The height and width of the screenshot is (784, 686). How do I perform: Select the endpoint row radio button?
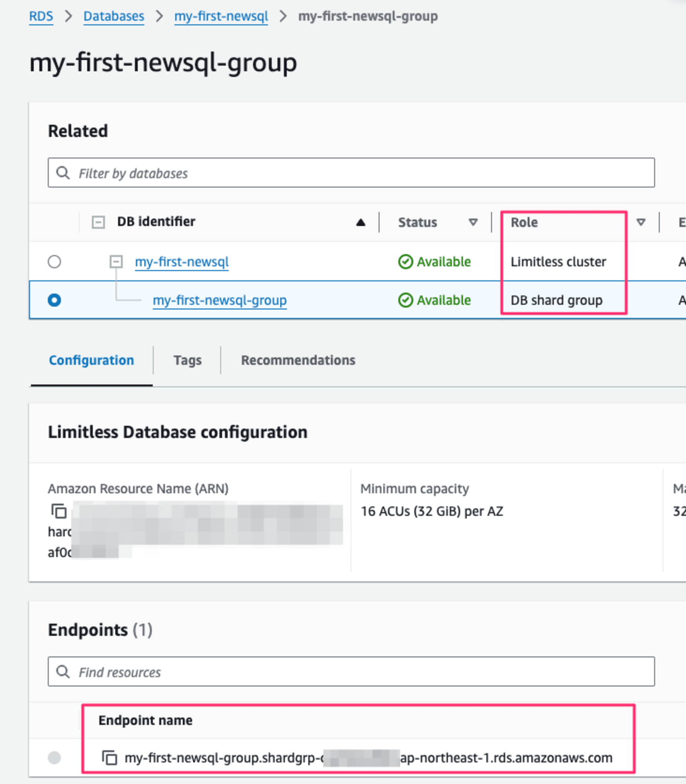tap(54, 757)
